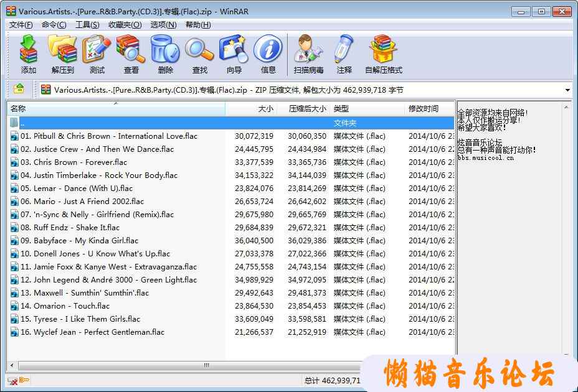578x392 pixels.
Task: Click the drive icon in status bar
Action: point(12,381)
